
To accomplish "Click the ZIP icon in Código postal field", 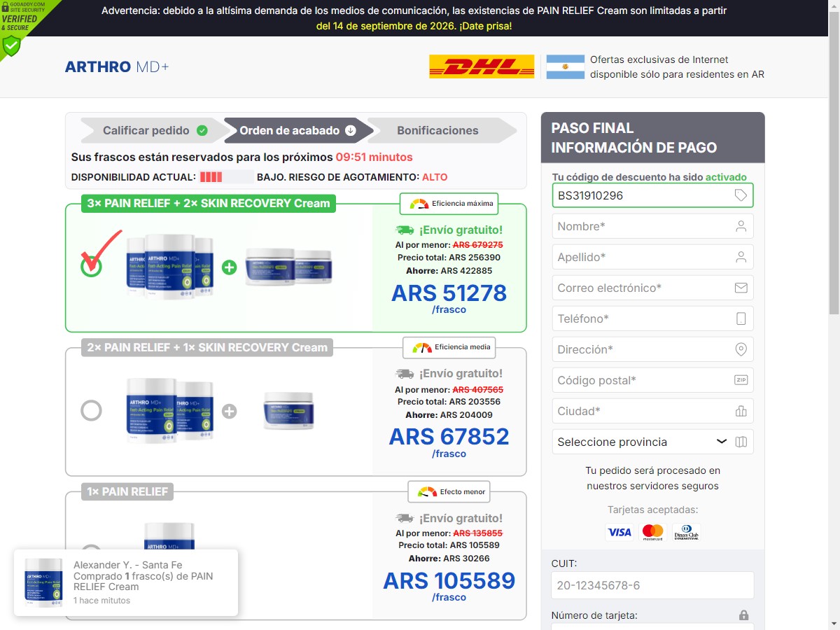I will (x=741, y=380).
